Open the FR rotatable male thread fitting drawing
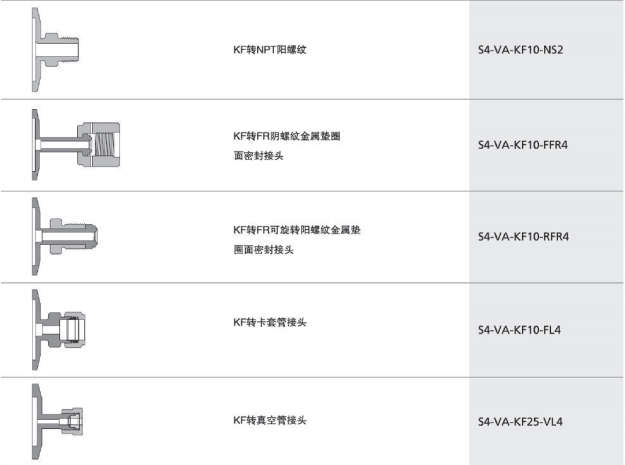The width and height of the screenshot is (625, 465). (x=65, y=236)
